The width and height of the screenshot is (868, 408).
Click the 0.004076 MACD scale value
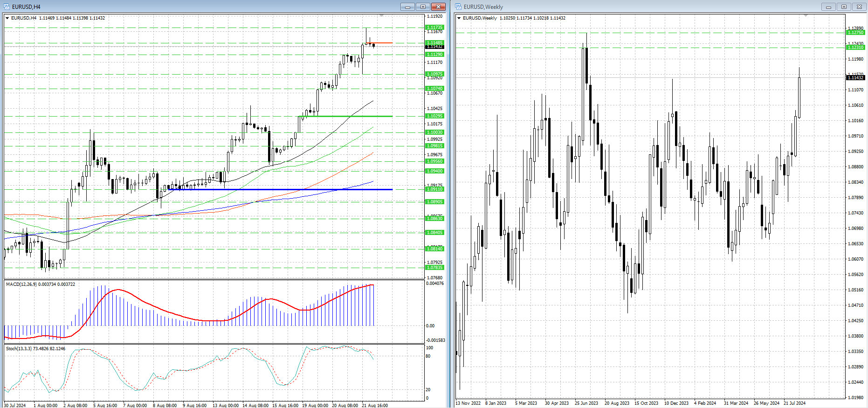(435, 284)
